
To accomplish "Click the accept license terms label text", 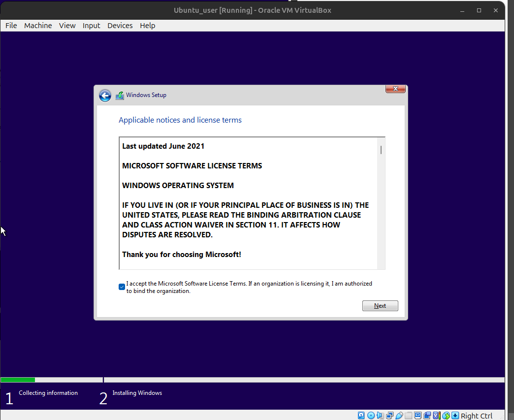I will pyautogui.click(x=249, y=287).
